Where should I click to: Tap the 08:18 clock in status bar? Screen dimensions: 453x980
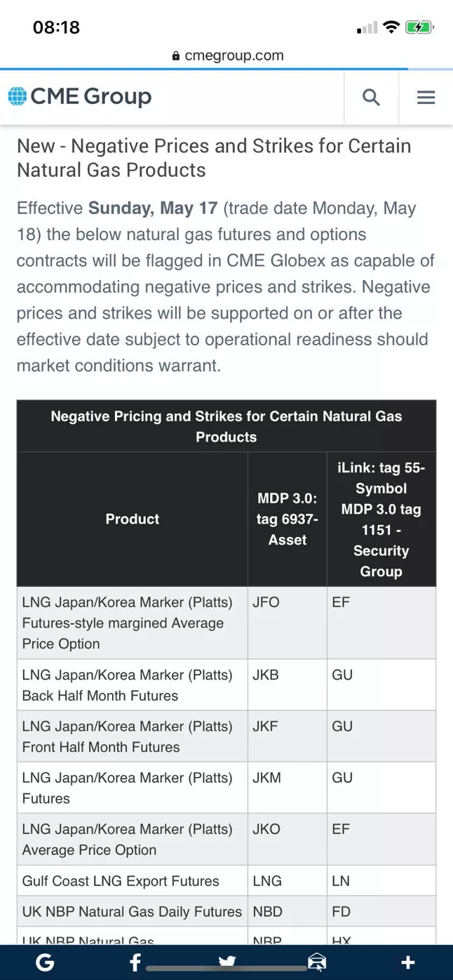(x=56, y=27)
